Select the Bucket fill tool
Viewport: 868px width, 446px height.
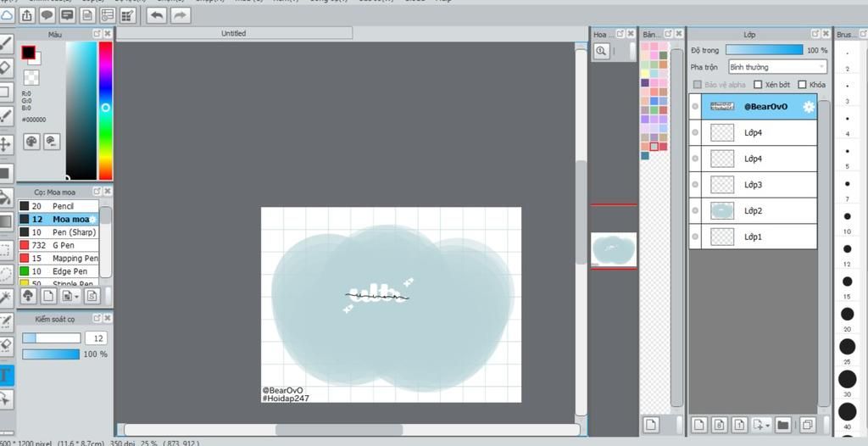[x=5, y=198]
